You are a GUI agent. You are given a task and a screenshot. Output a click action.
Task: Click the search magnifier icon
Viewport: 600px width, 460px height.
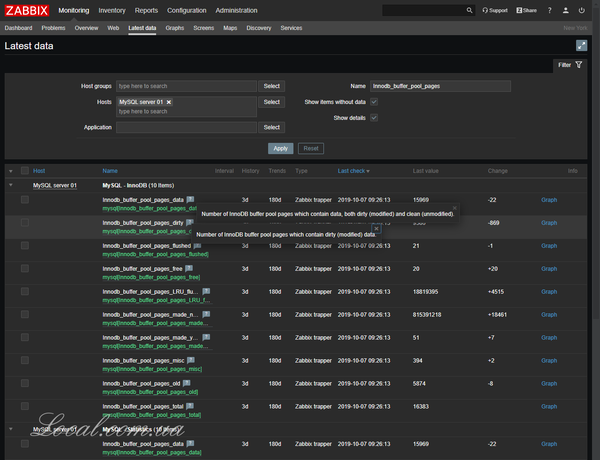(469, 10)
